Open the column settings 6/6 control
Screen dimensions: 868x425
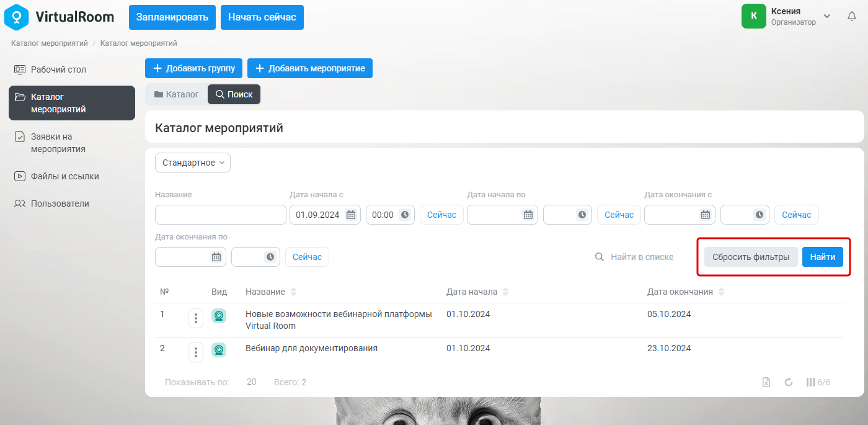click(x=818, y=382)
